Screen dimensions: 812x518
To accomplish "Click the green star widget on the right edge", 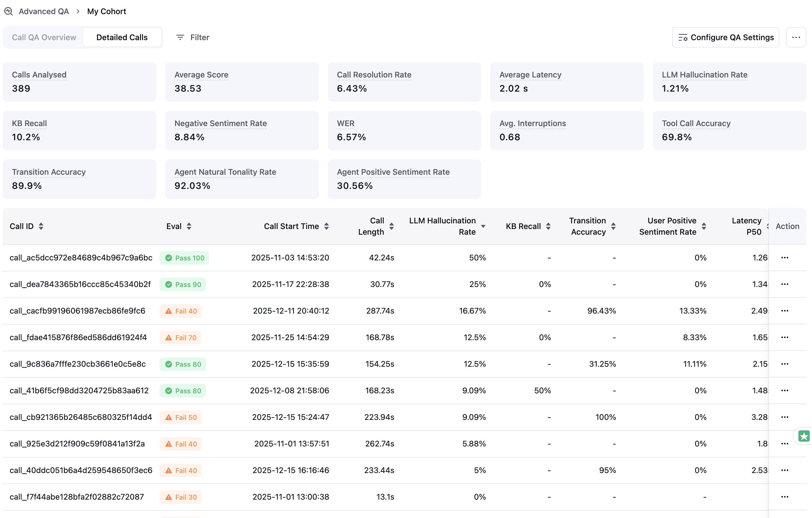I will tap(804, 436).
